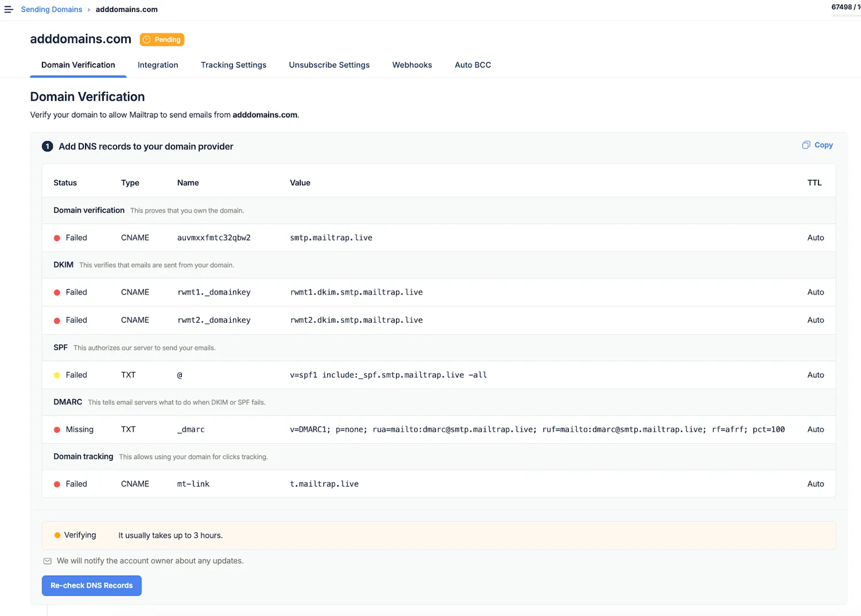Click the Name column header
The width and height of the screenshot is (861, 616).
pos(188,183)
